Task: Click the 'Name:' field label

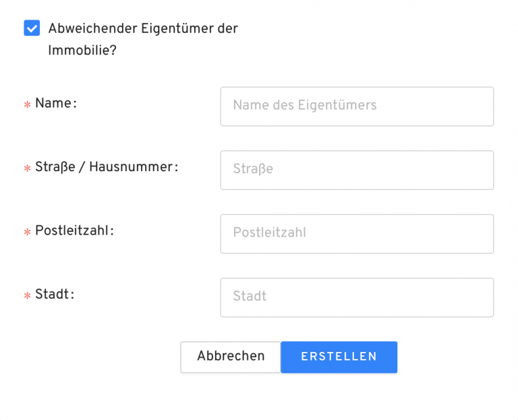Action: coord(55,103)
